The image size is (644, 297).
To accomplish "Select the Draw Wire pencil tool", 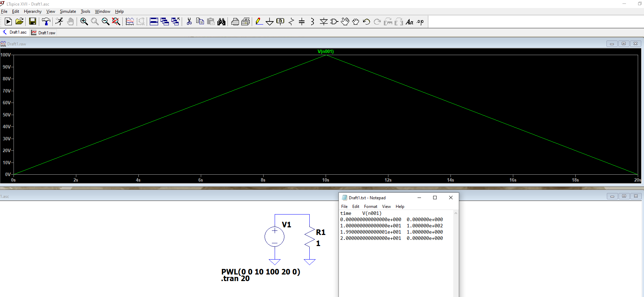I will [259, 22].
